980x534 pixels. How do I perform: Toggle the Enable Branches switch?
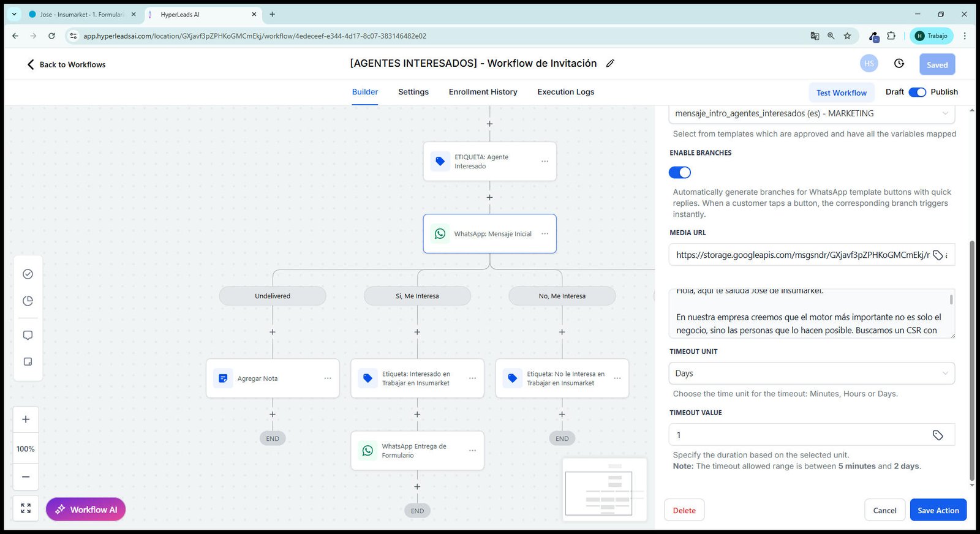[x=680, y=173]
